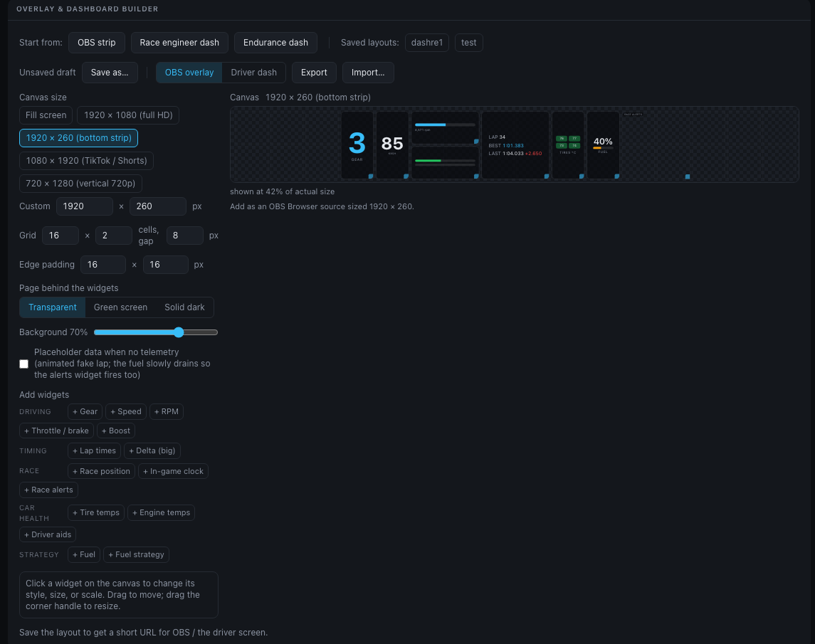Select the Race alerts widget label on canvas

[x=633, y=115]
